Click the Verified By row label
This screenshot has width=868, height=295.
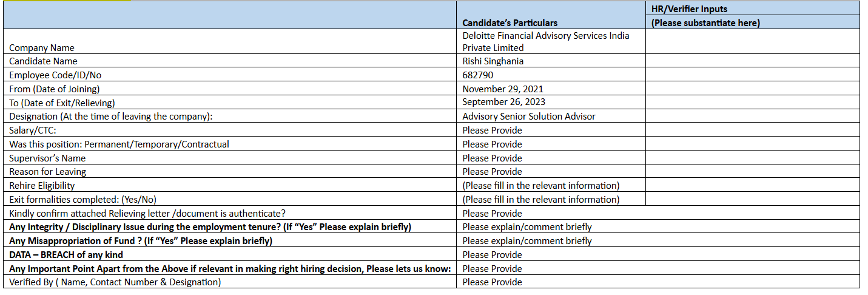115,282
